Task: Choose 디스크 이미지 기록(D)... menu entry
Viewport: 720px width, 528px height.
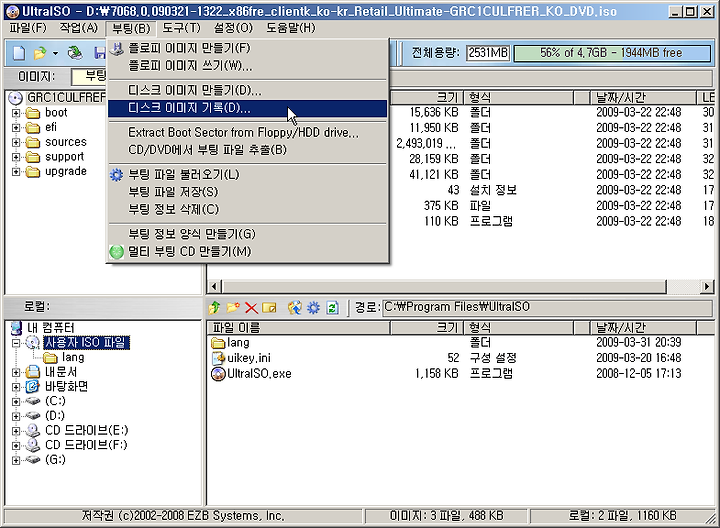Action: click(x=248, y=108)
